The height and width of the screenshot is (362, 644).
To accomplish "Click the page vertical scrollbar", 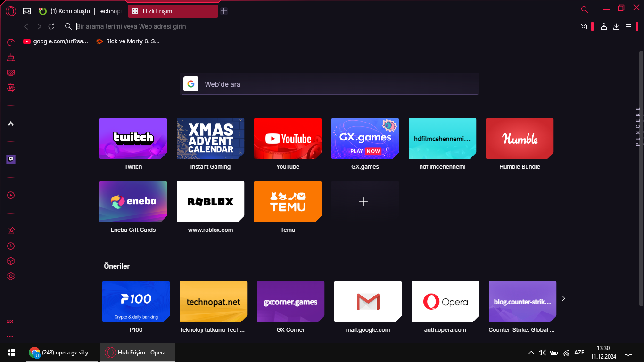I will click(641, 178).
